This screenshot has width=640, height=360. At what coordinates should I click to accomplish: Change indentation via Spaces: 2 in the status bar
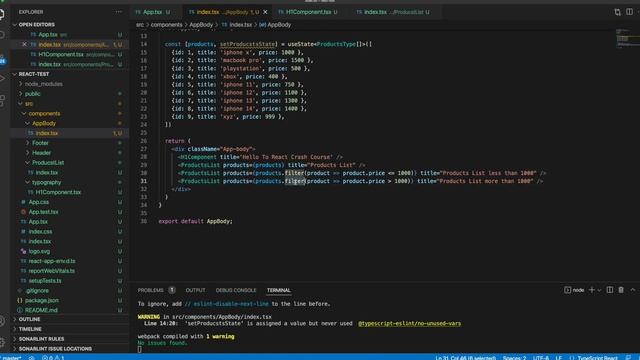(515, 358)
